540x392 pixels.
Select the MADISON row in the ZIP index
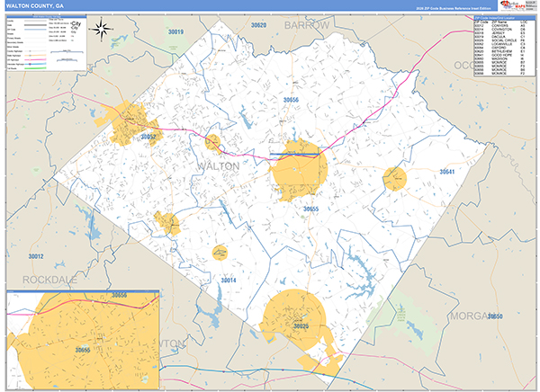pyautogui.click(x=504, y=58)
